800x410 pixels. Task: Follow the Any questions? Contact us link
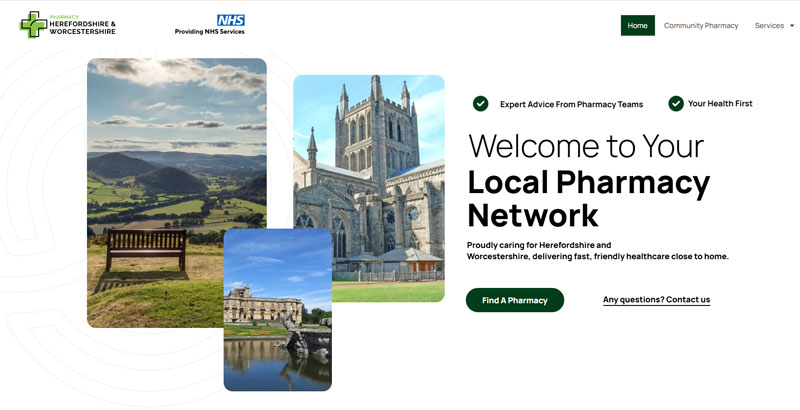[656, 300]
